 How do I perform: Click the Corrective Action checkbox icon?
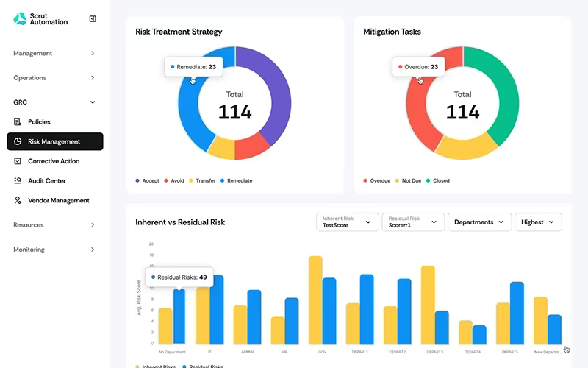(17, 161)
